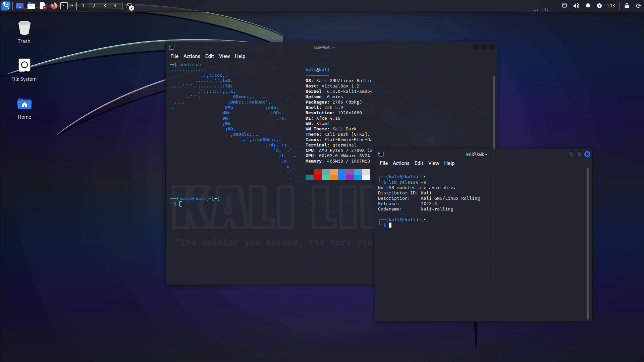Select workspace number 3 in taskbar
This screenshot has height=362, width=644.
click(104, 5)
